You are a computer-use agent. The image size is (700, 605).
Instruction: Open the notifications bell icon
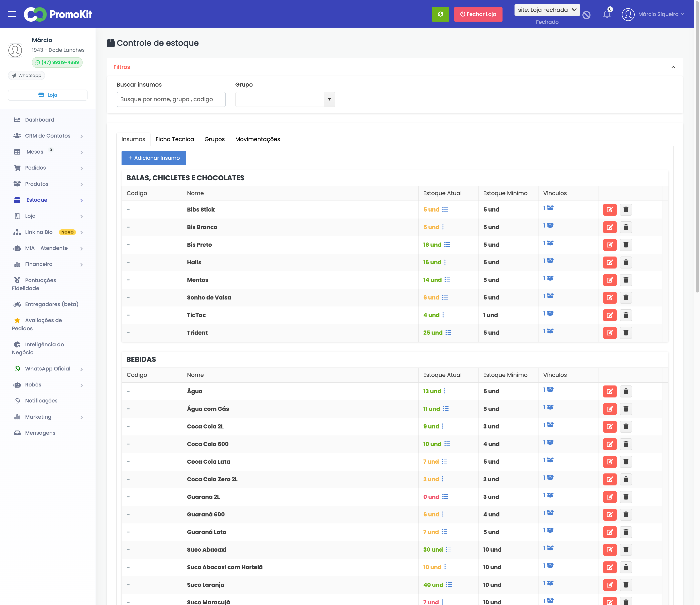607,14
